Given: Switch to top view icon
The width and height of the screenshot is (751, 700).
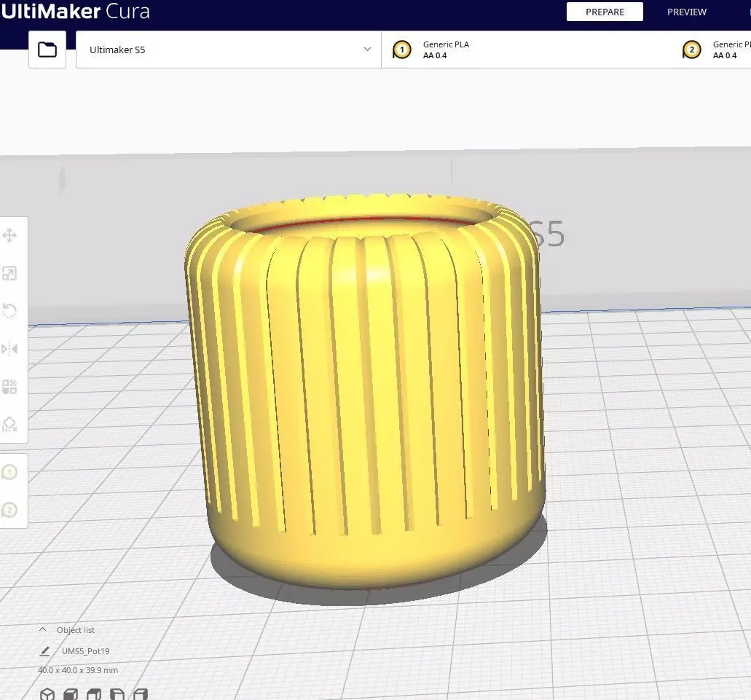Looking at the screenshot, I should point(94,693).
